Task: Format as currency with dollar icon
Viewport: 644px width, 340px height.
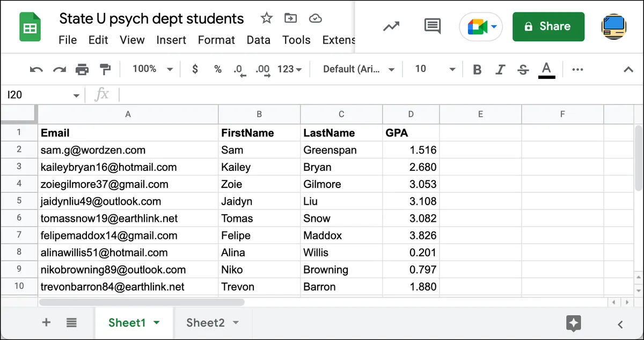Action: [x=195, y=69]
